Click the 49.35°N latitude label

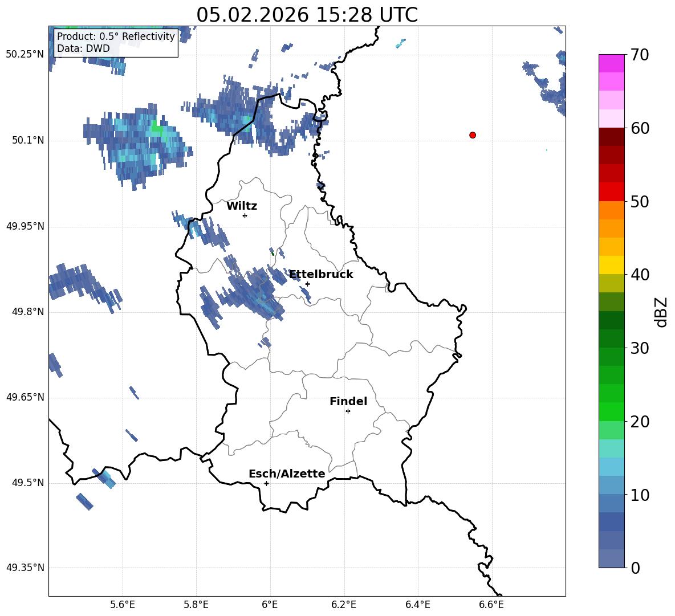[x=25, y=568]
